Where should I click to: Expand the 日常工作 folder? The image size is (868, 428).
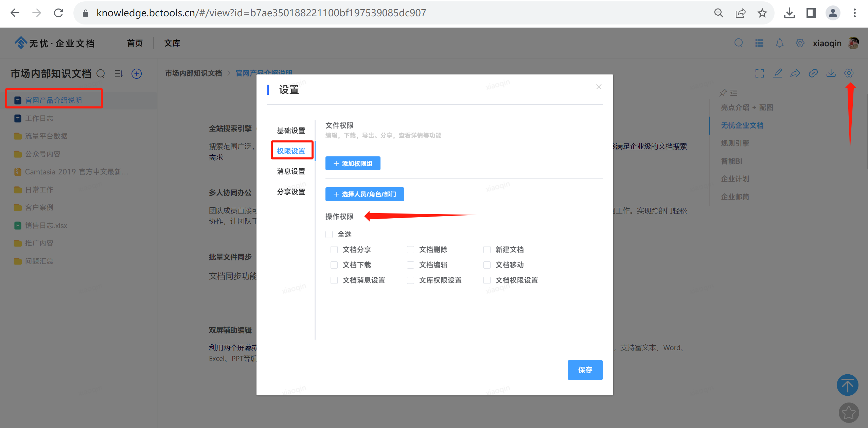39,189
